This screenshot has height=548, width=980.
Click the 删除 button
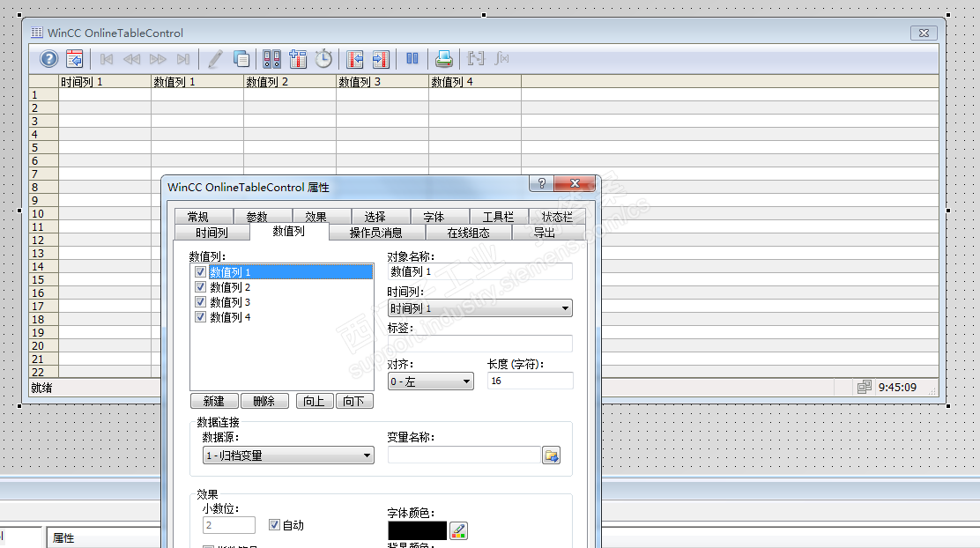click(x=264, y=401)
